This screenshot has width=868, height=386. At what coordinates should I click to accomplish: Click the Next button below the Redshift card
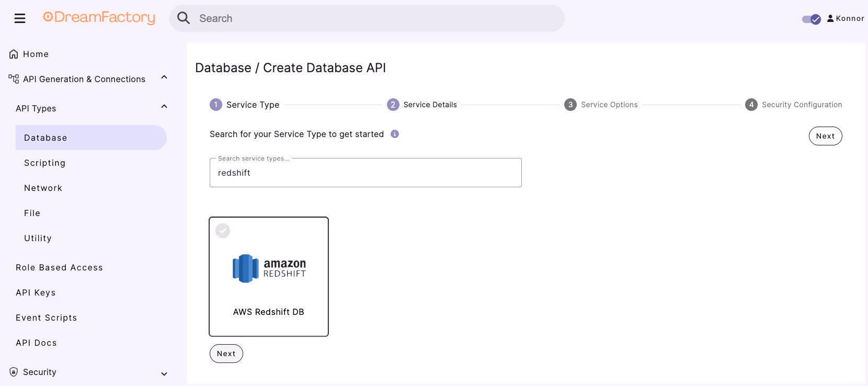tap(226, 354)
